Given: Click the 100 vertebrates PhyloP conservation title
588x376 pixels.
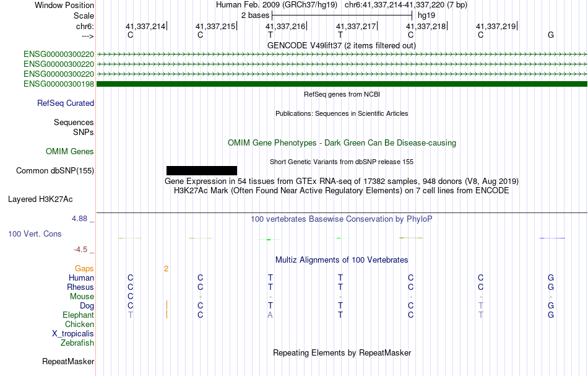Looking at the screenshot, I should point(341,219).
